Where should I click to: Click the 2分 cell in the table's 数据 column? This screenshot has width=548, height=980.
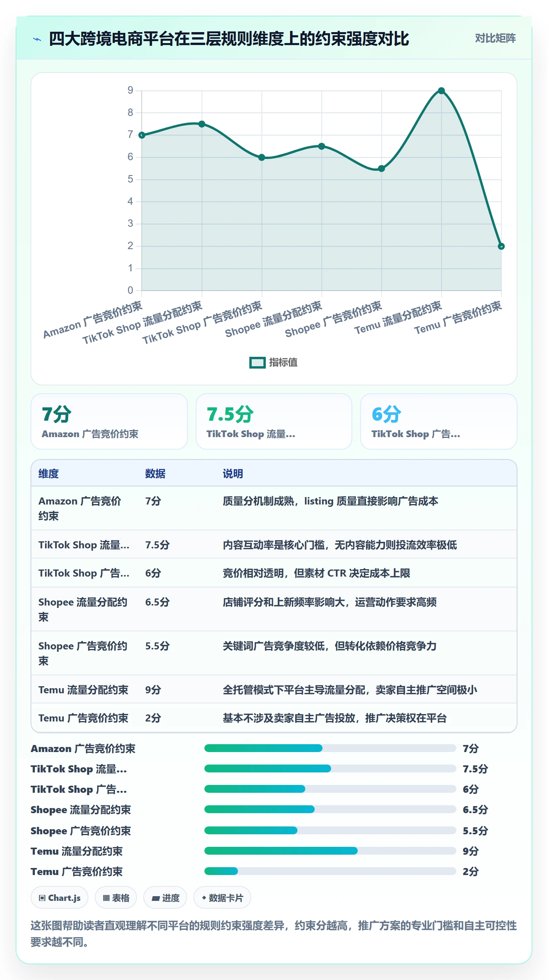(x=153, y=718)
